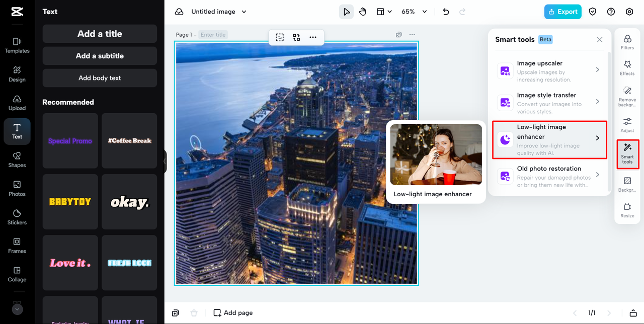Click the Export button
This screenshot has height=324, width=644.
tap(562, 12)
